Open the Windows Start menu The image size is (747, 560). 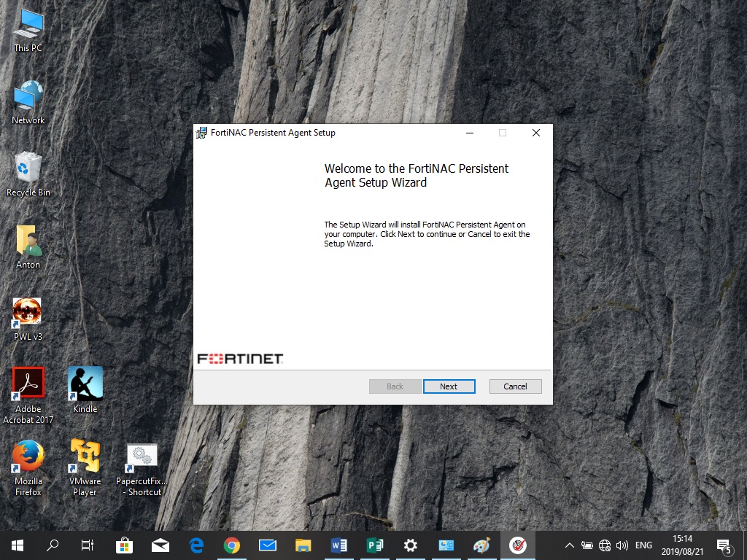click(x=18, y=545)
